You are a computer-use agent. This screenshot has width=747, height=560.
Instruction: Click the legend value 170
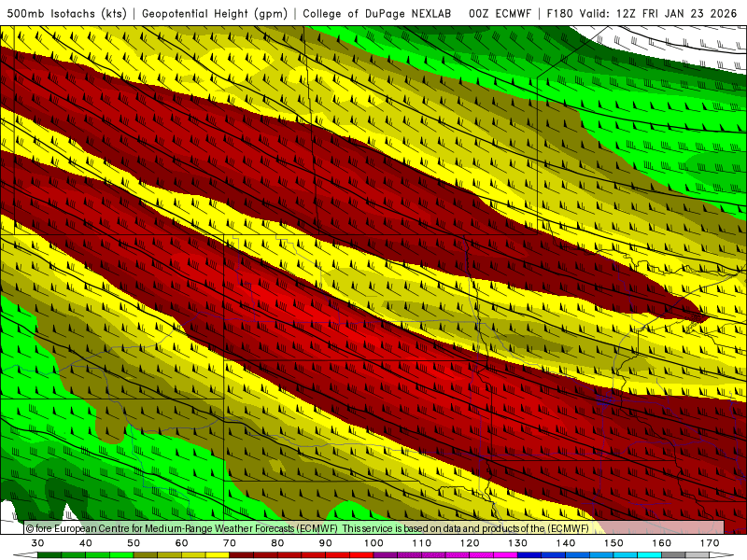710,543
